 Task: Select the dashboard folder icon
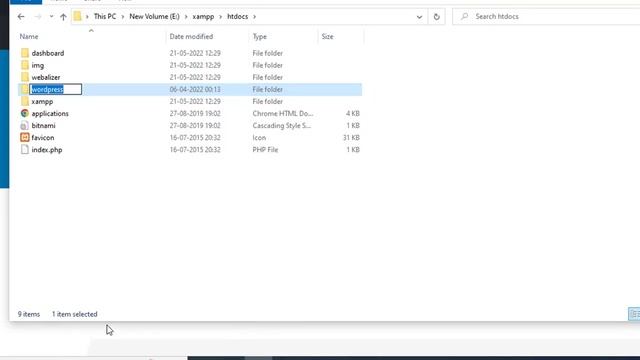[x=25, y=53]
